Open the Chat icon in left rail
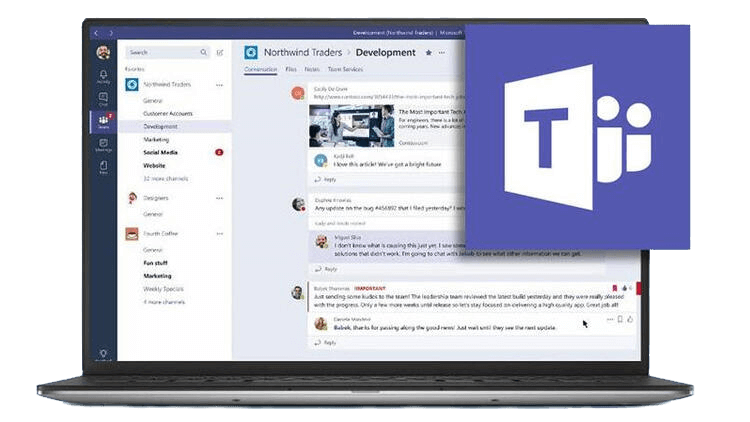The height and width of the screenshot is (422, 750). (103, 99)
